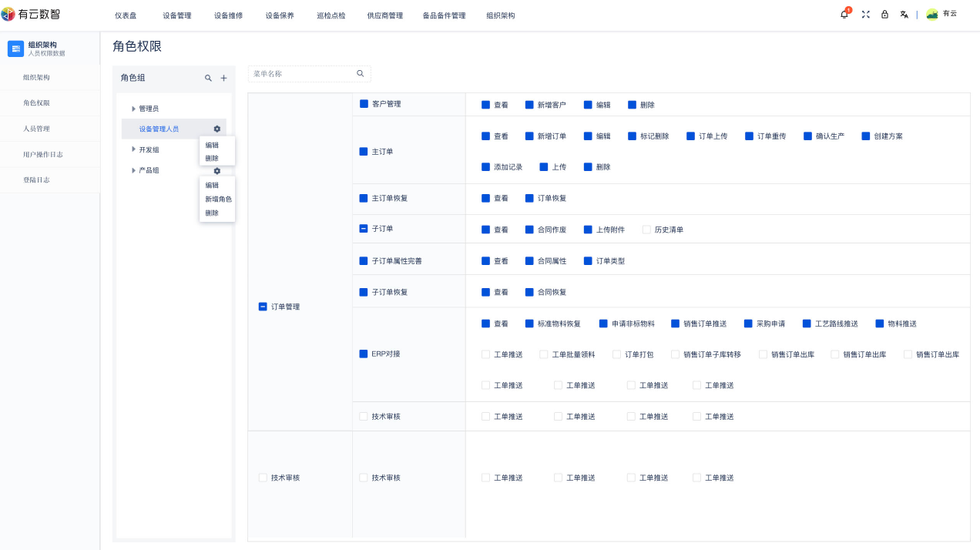Expand the 产品组 tree node arrow
Screen dimensions: 980x550
click(x=133, y=170)
